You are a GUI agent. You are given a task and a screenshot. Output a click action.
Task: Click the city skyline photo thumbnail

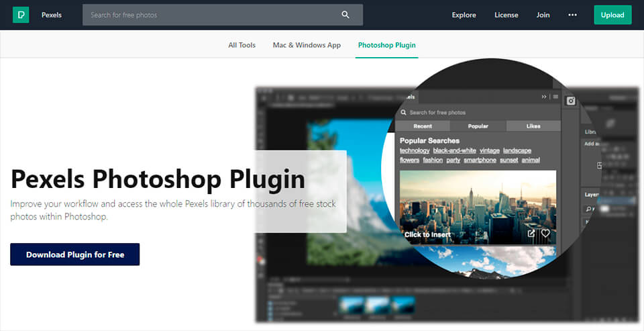pyautogui.click(x=478, y=207)
